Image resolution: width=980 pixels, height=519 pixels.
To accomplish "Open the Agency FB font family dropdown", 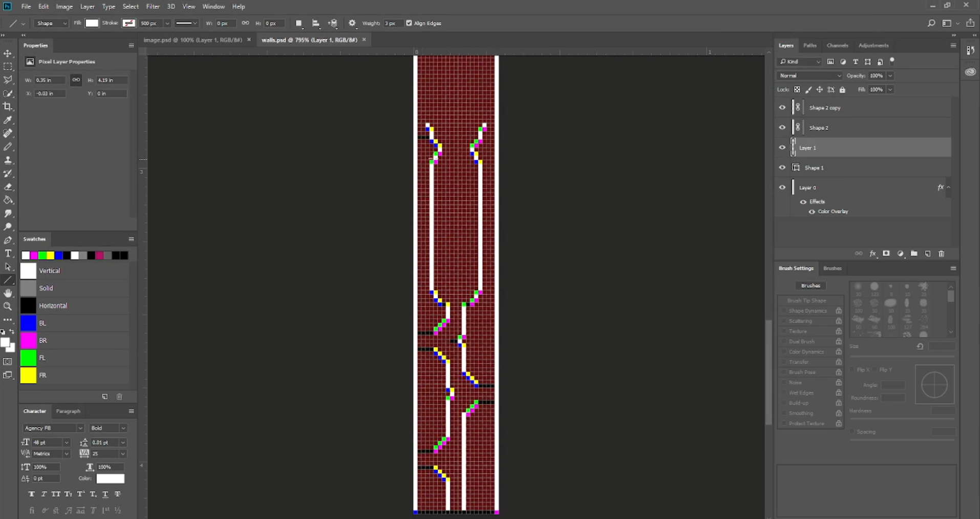I will [x=53, y=428].
